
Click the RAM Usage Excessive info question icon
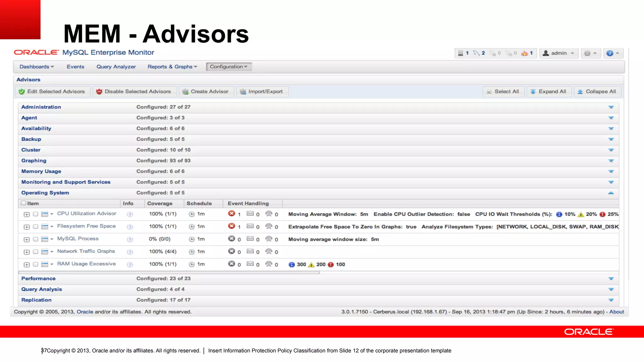click(130, 265)
